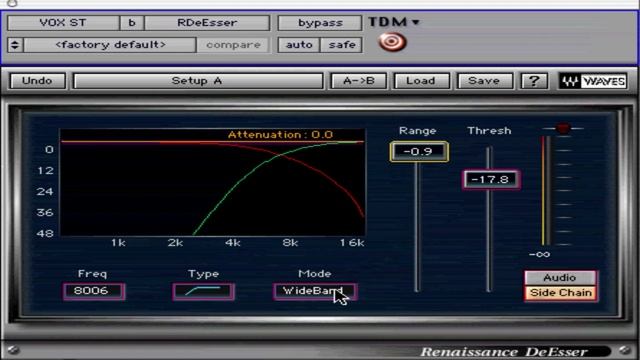
Task: Click the Thresh slider handle -17.8
Action: [x=491, y=180]
